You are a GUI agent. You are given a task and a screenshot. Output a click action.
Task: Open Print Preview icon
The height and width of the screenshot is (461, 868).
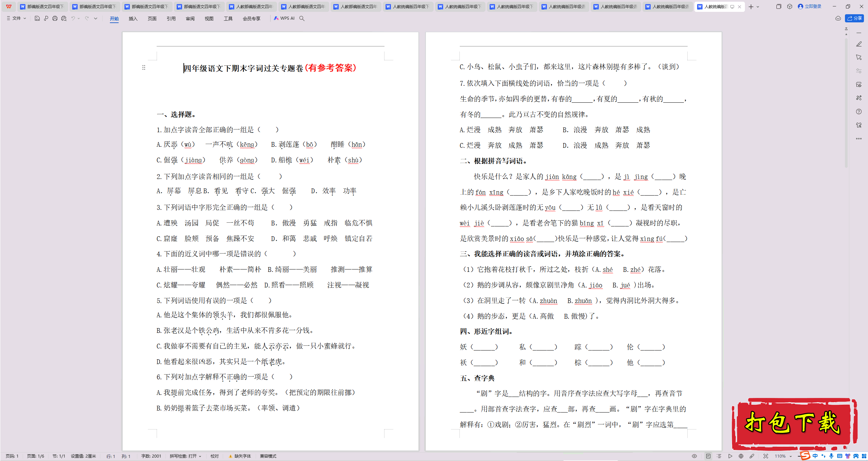click(64, 18)
